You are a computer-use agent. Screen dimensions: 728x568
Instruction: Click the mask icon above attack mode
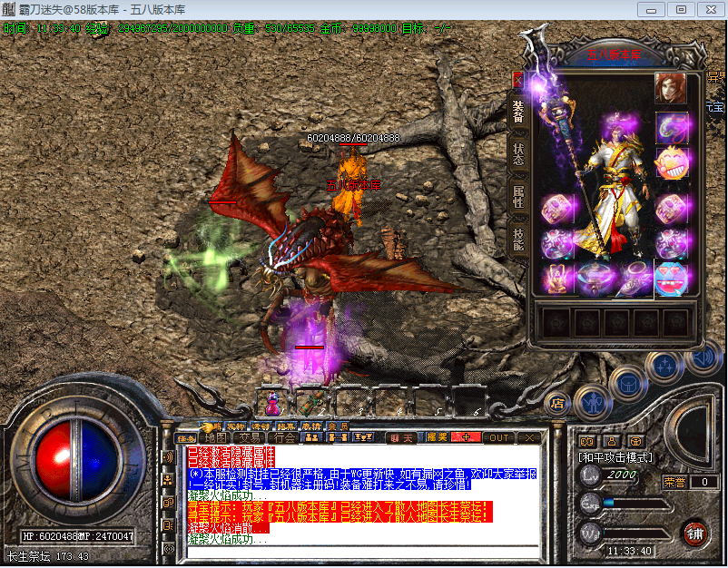point(587,441)
